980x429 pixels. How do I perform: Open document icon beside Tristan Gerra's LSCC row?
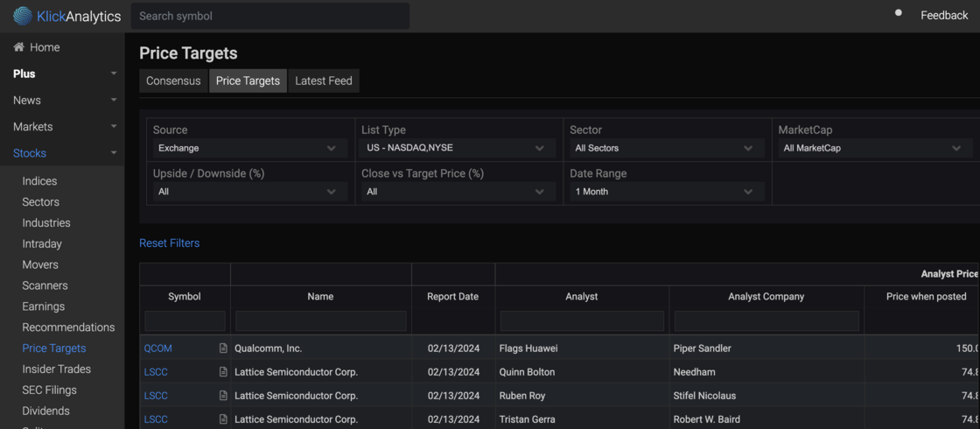click(x=223, y=419)
